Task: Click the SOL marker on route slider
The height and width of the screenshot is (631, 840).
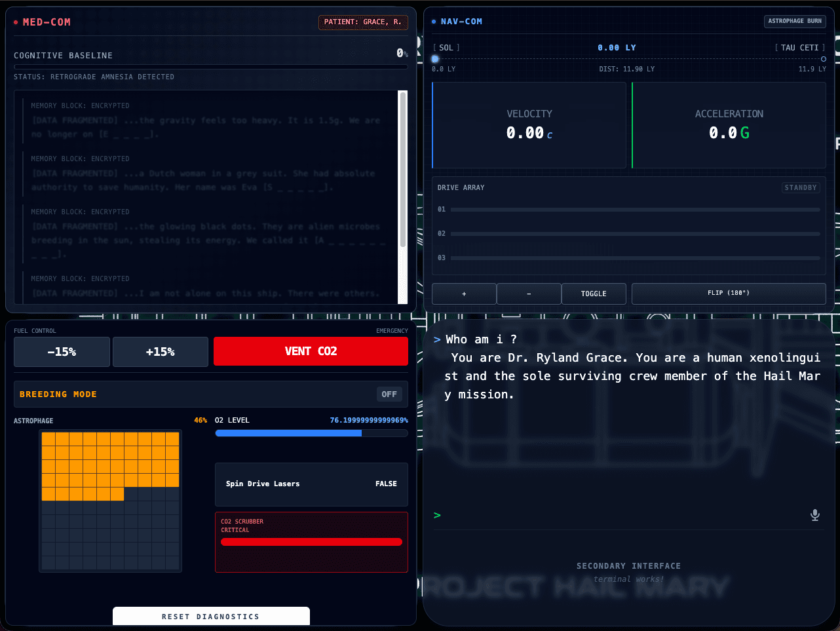Action: (435, 59)
